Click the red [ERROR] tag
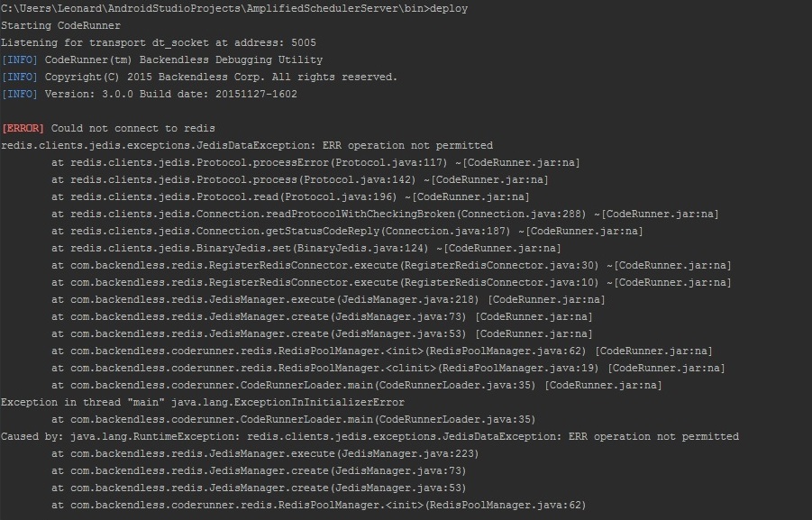Image resolution: width=812 pixels, height=520 pixels. point(23,129)
